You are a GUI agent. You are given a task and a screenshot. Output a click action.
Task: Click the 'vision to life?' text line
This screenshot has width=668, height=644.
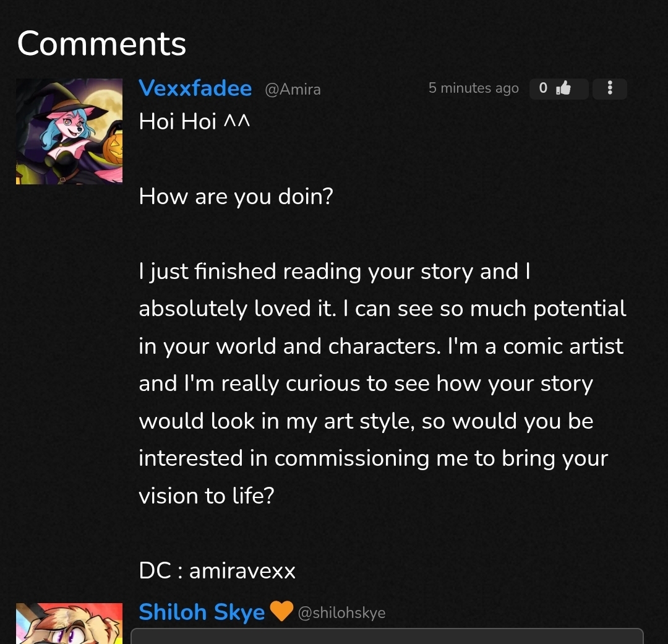(x=206, y=496)
